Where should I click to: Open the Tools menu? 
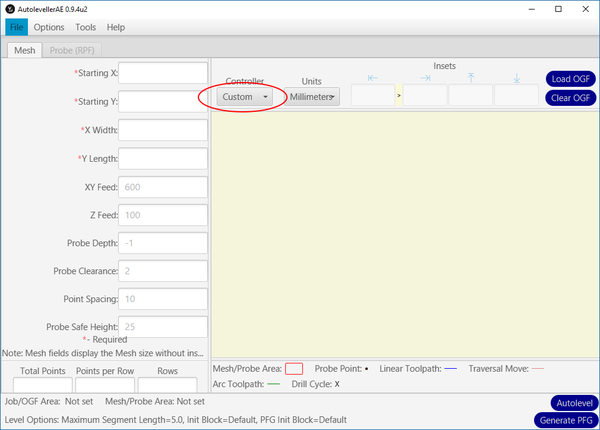[x=86, y=27]
